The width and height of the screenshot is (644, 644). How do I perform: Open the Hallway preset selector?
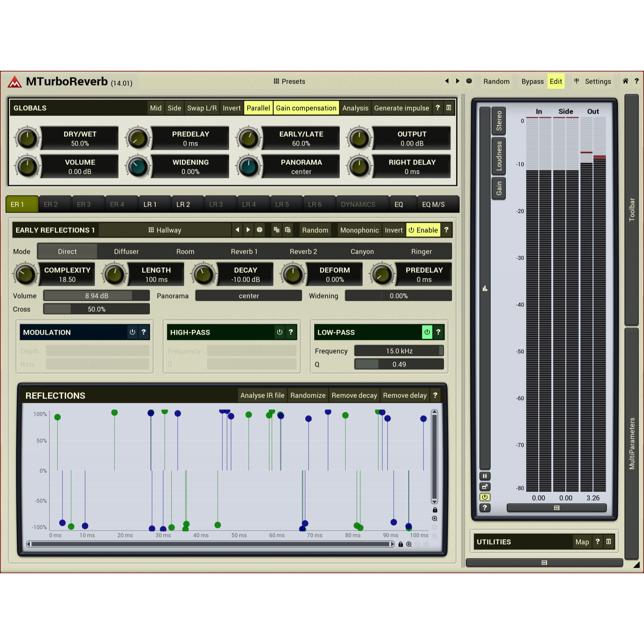165,230
